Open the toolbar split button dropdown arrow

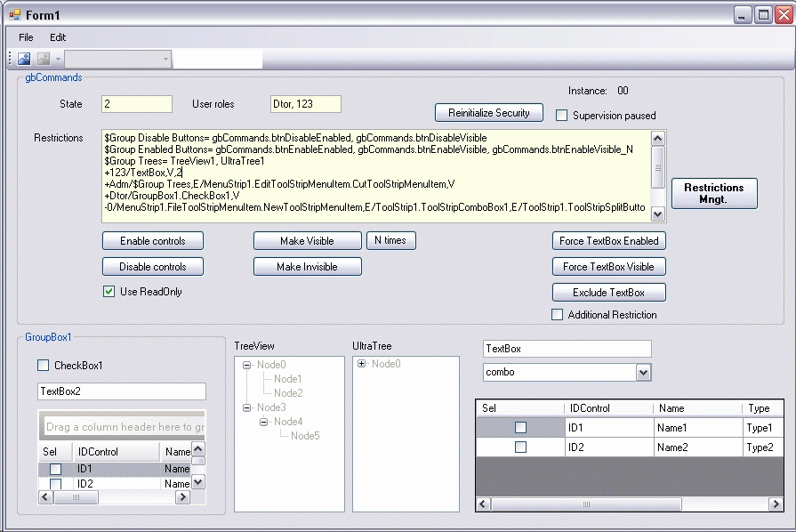(x=58, y=59)
